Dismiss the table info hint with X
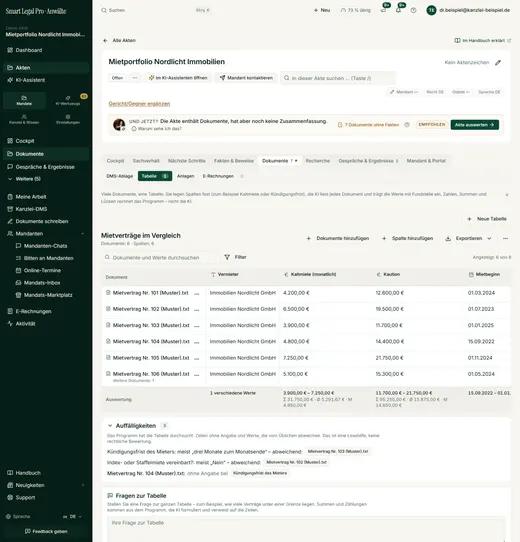The width and height of the screenshot is (520, 542). pyautogui.click(x=507, y=195)
